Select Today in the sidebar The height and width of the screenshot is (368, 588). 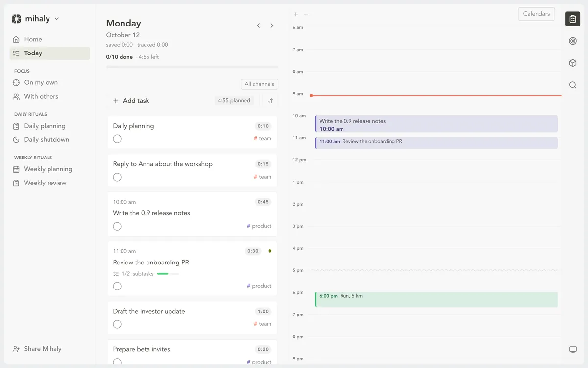pos(49,53)
